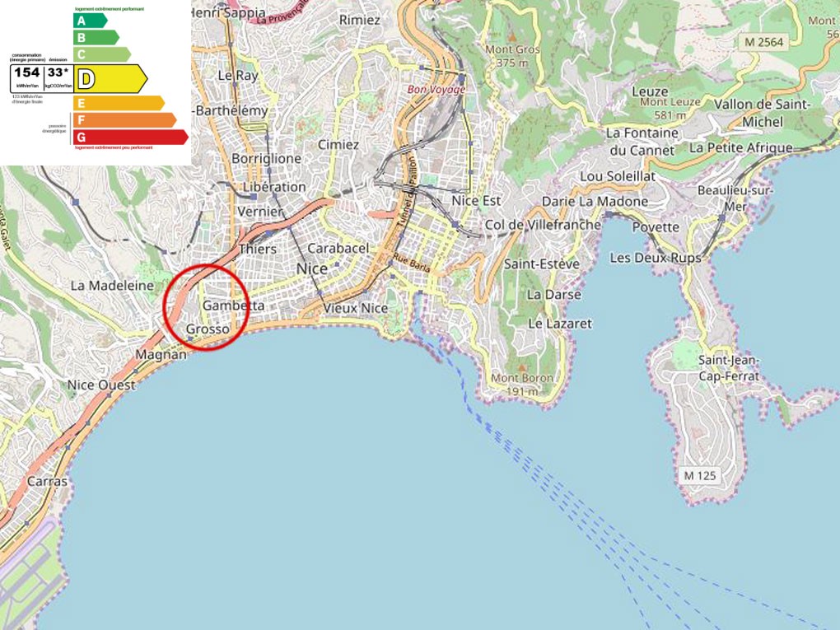Click the Mont Boron peak triangle marker
The image size is (840, 630).
(522, 366)
